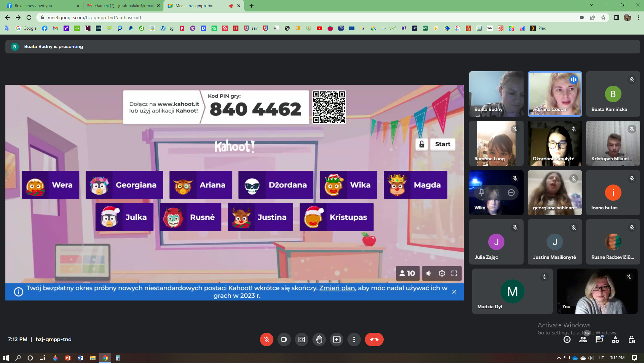
Task: Open Chrome from taskbar
Action: (105, 358)
